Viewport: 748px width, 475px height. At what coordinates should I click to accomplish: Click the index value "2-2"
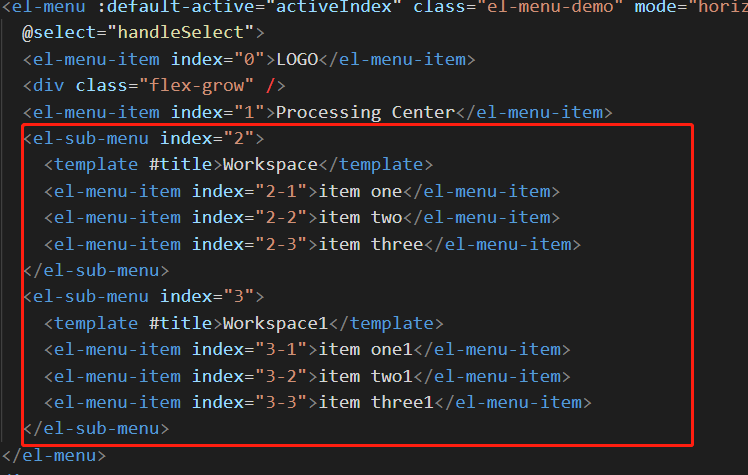281,217
